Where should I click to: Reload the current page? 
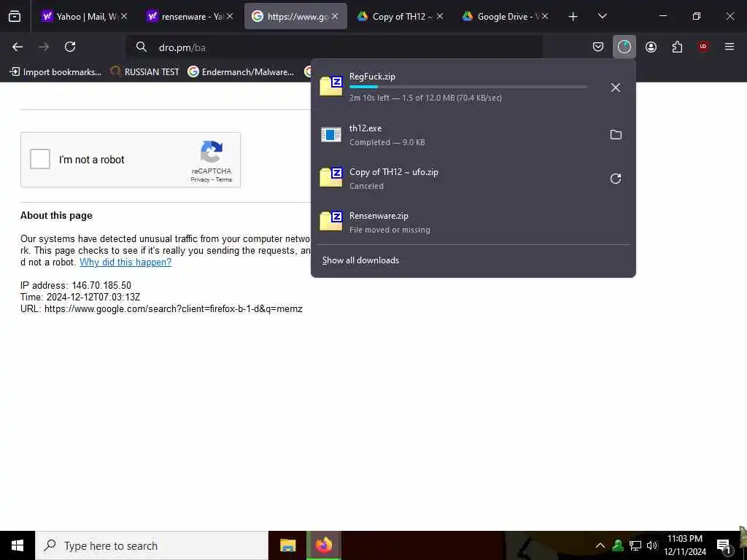pyautogui.click(x=70, y=47)
